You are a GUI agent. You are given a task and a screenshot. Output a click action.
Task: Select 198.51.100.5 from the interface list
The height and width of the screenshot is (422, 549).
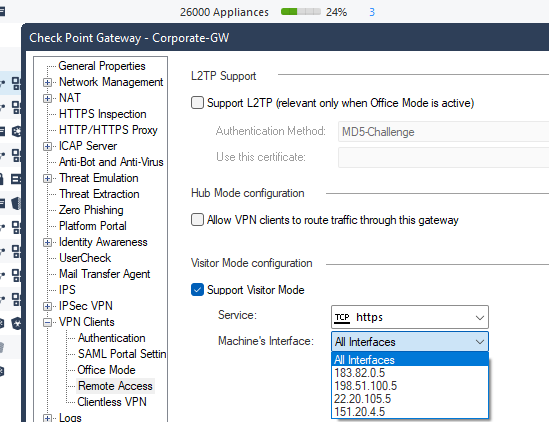[x=410, y=386]
